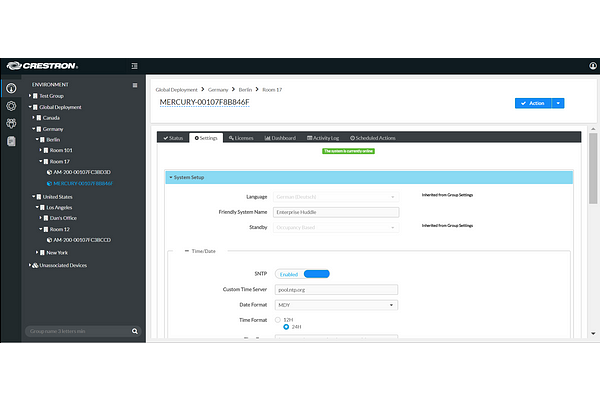This screenshot has height=400, width=600.
Task: Select AM-200-00107FC38CCD device in tree
Action: [x=80, y=240]
